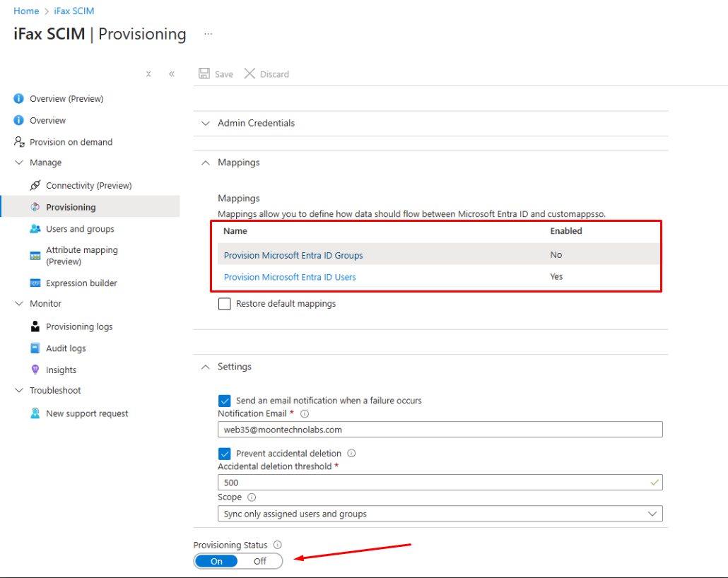The image size is (728, 578).
Task: Click the iFax SCIM breadcrumb link
Action: pyautogui.click(x=74, y=11)
